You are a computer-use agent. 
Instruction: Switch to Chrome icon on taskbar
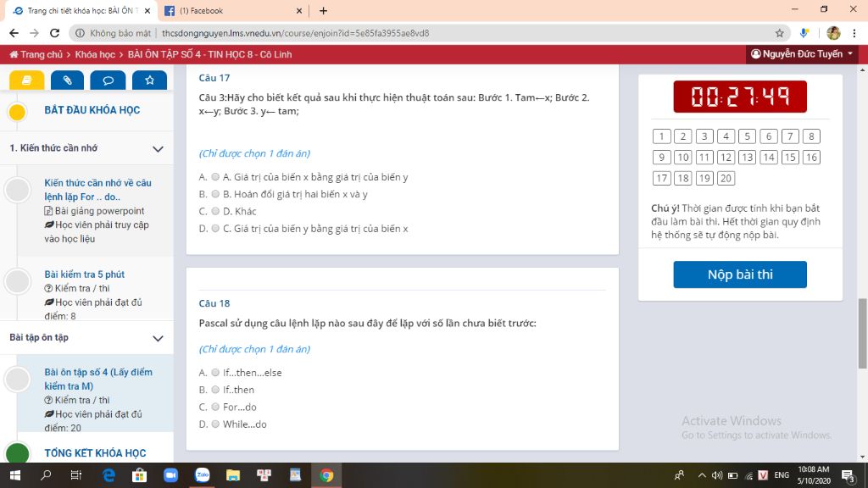pyautogui.click(x=326, y=475)
